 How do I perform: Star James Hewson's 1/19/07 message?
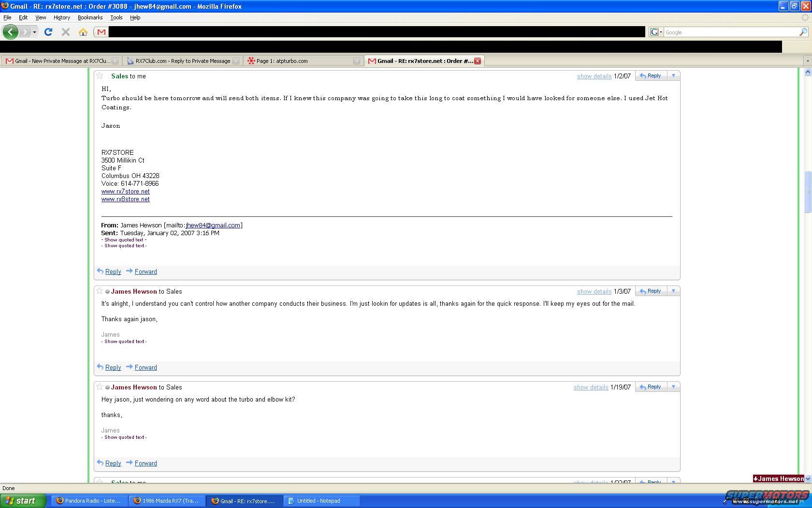tap(100, 387)
